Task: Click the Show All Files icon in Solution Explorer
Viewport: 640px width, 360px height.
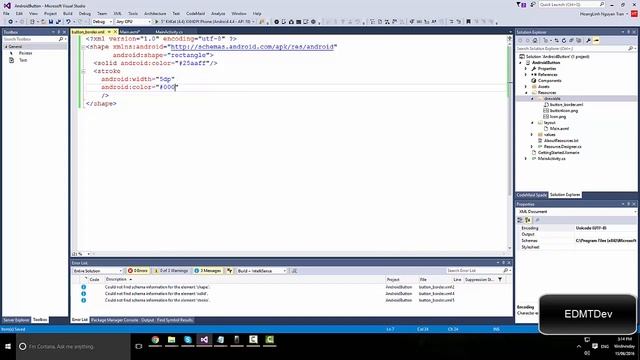Action: point(578,40)
